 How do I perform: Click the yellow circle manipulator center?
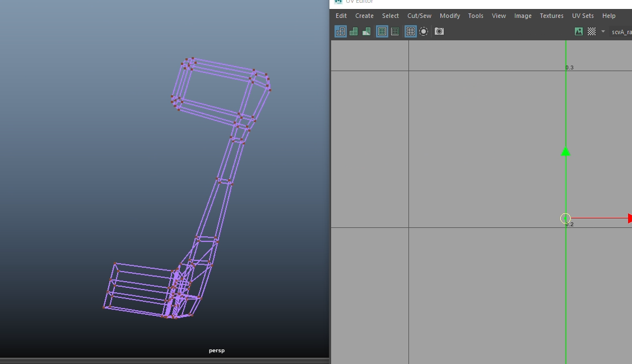[x=565, y=218]
